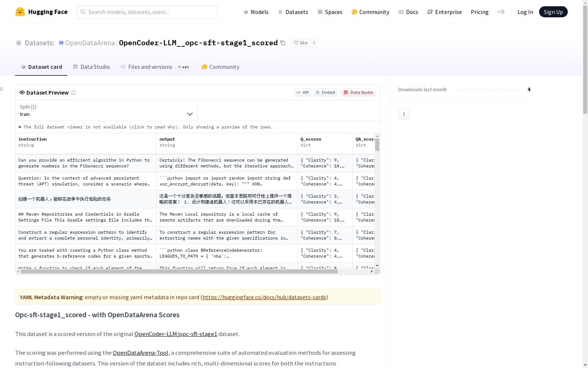The width and height of the screenshot is (588, 368).
Task: Select the regular expression instruction cell
Action: pos(86,235)
